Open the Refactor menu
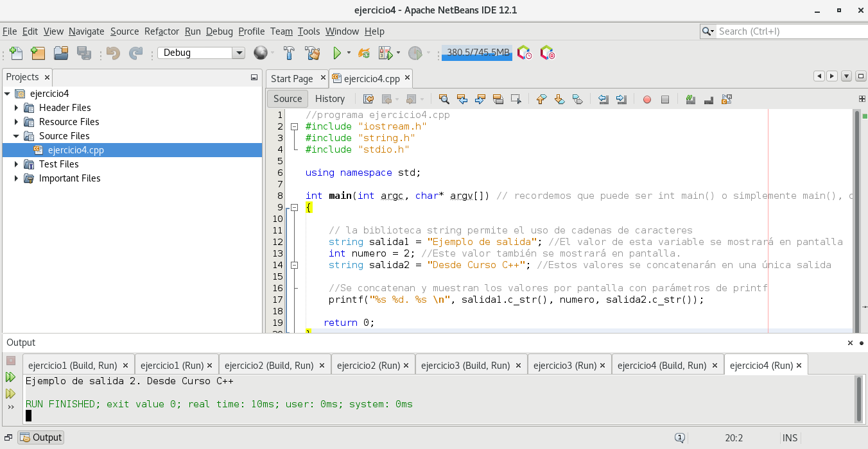The image size is (868, 449). 162,31
